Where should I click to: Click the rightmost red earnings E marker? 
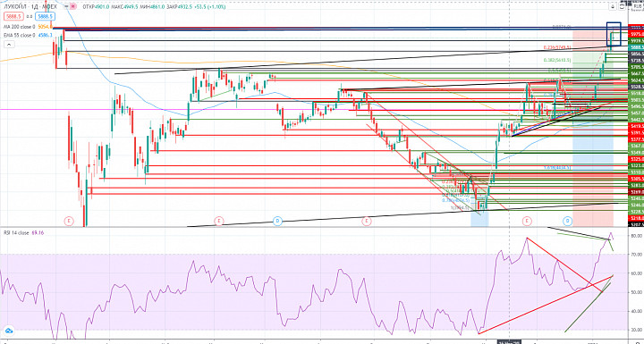tap(527, 222)
